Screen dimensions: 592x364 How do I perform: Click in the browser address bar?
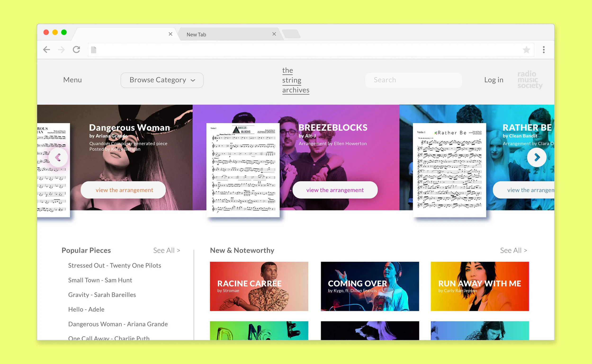[x=311, y=50]
